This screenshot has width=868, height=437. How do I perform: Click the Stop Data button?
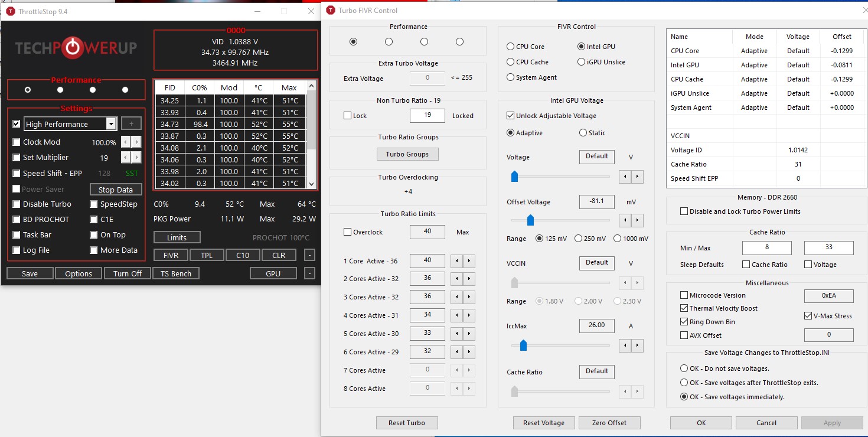(x=116, y=190)
